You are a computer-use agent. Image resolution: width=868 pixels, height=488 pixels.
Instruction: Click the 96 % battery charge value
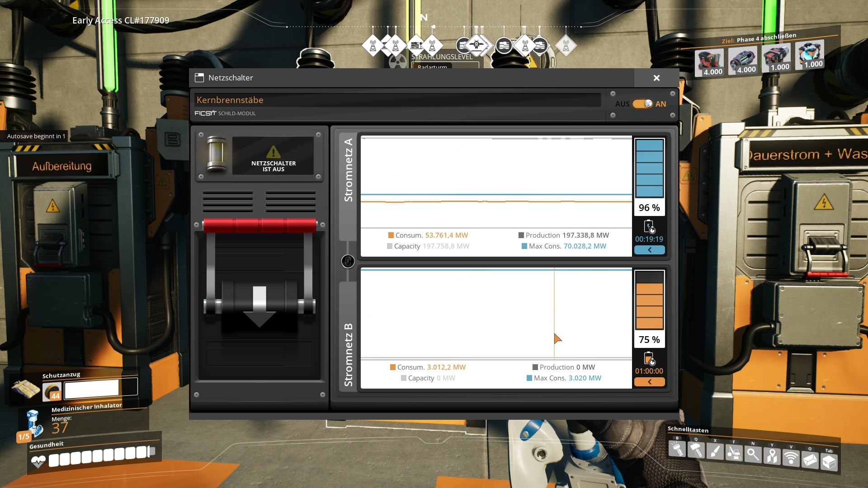pos(649,208)
